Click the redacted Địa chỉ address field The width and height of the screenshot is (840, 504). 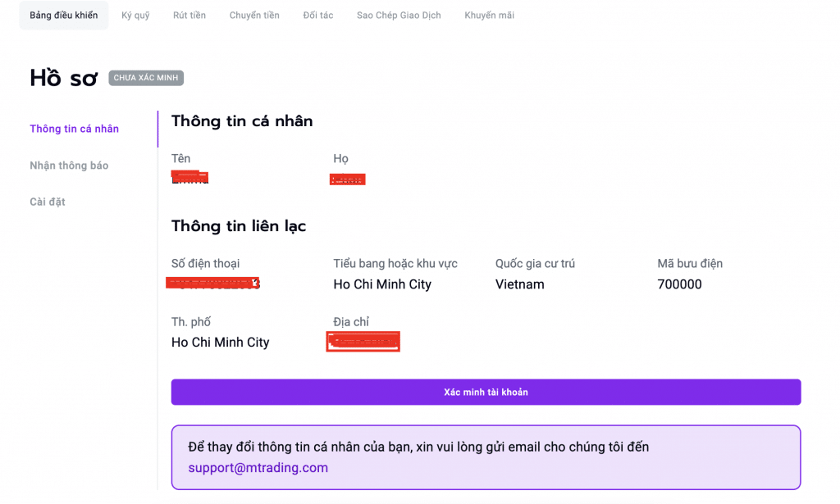coord(363,342)
